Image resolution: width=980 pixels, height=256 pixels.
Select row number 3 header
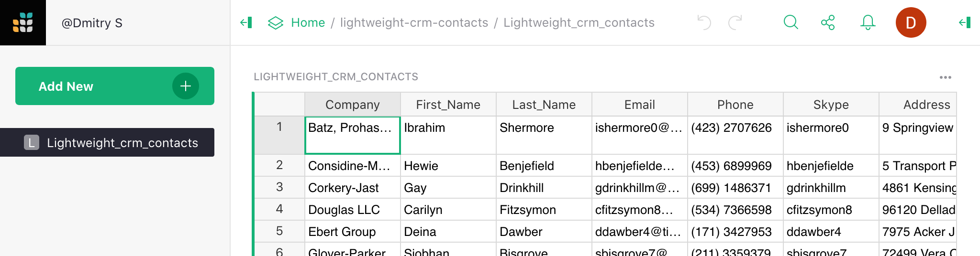[x=279, y=187]
